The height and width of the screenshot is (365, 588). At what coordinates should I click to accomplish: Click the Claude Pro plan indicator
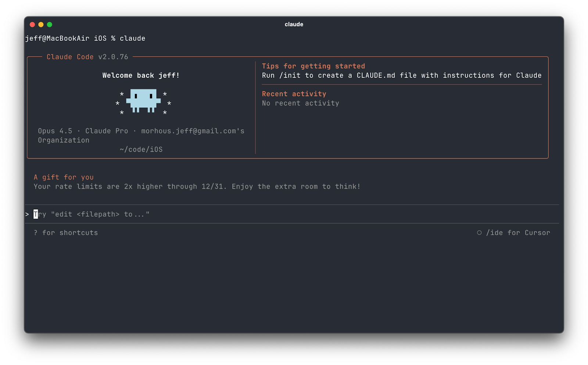106,131
